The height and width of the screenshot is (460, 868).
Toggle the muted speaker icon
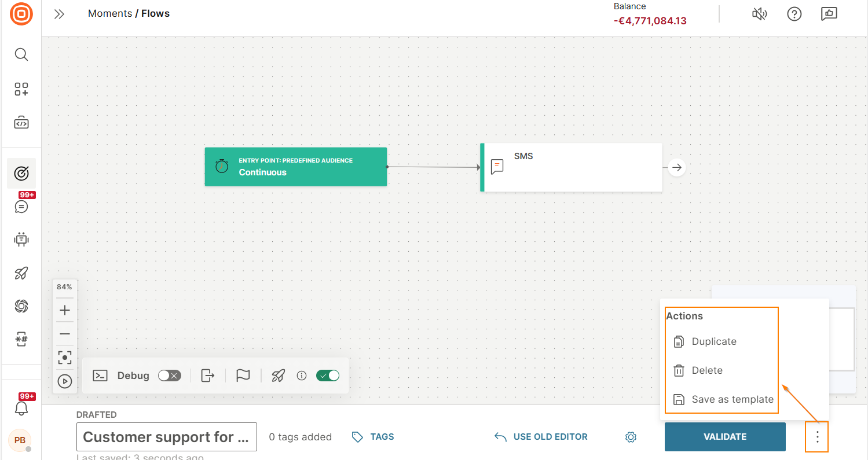[759, 14]
